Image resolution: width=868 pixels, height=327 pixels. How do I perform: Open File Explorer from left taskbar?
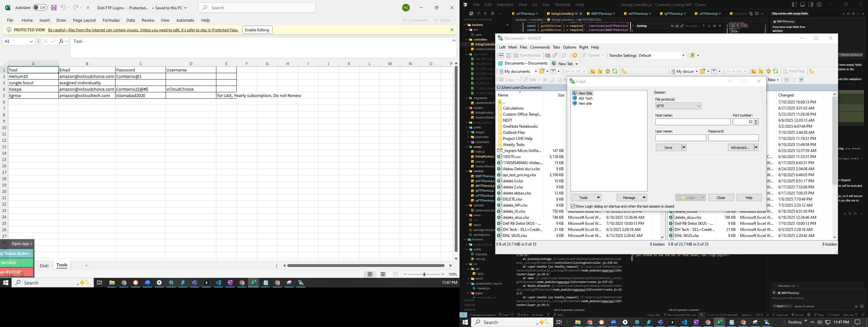pos(112,283)
